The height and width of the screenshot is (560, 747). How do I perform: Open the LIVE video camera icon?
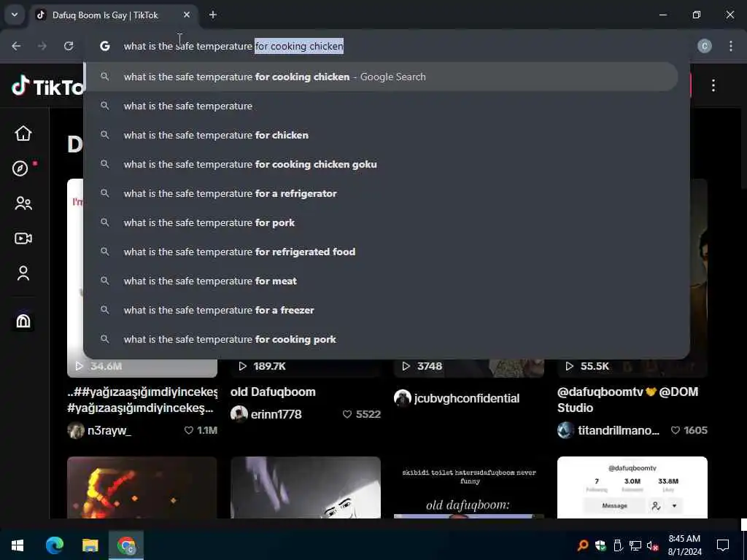click(23, 238)
